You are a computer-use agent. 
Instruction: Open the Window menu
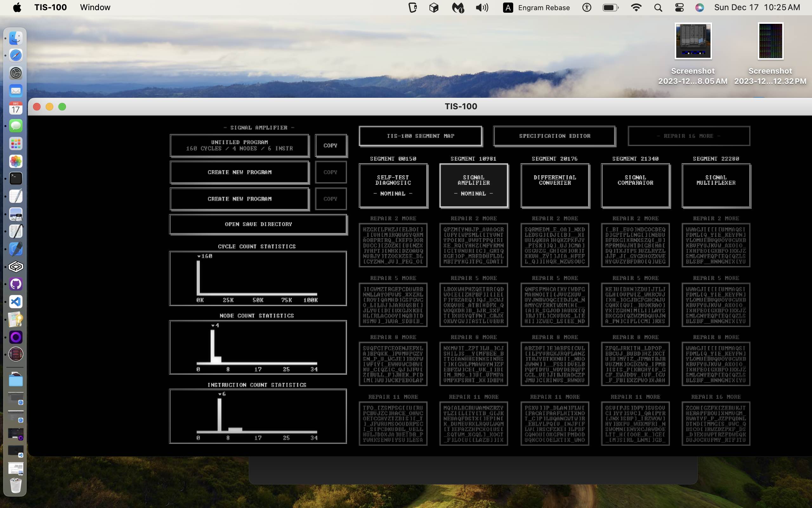pyautogui.click(x=95, y=7)
